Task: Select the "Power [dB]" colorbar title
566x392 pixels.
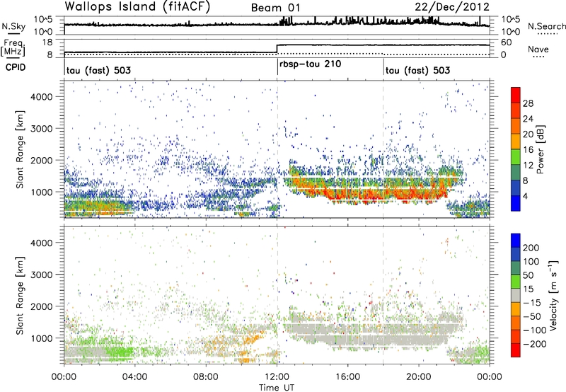Action: [x=540, y=149]
